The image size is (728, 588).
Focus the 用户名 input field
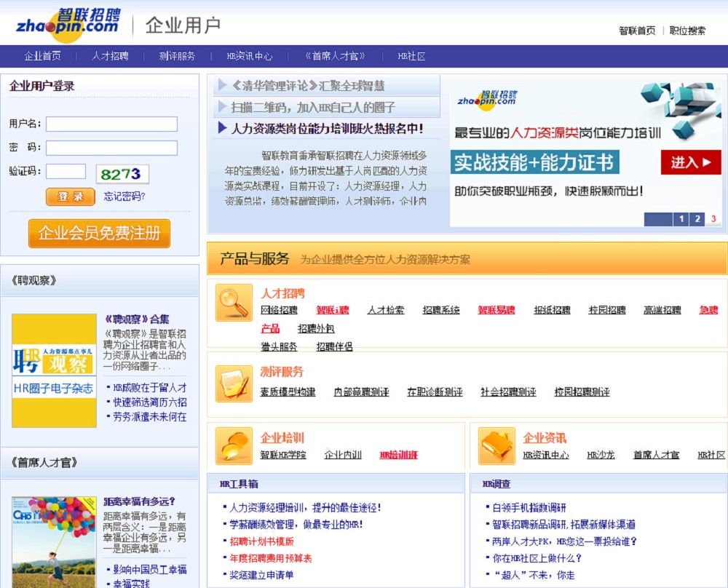click(111, 124)
